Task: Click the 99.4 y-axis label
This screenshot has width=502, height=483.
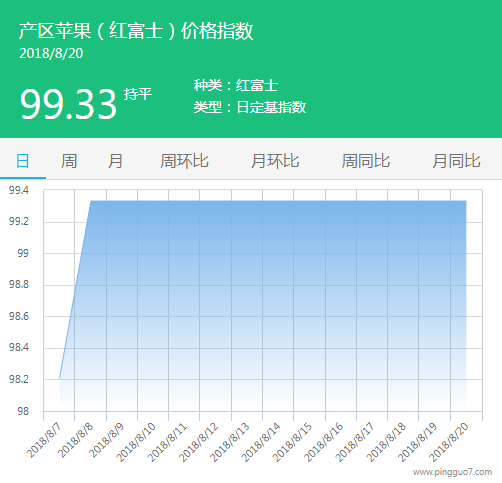Action: point(19,190)
